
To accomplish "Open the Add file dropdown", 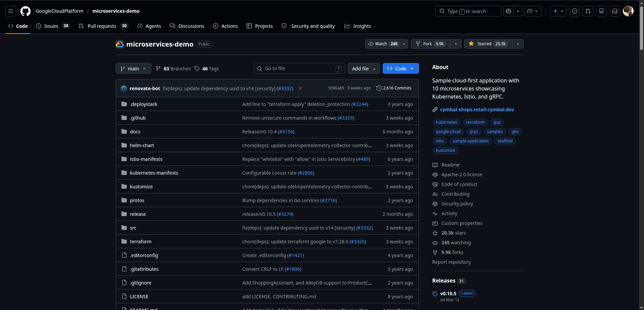I will pyautogui.click(x=364, y=68).
